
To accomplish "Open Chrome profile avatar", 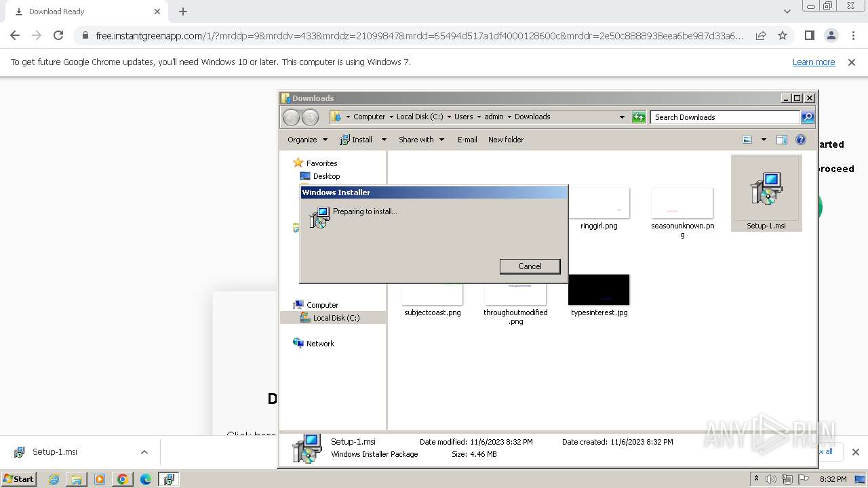I will coord(831,35).
